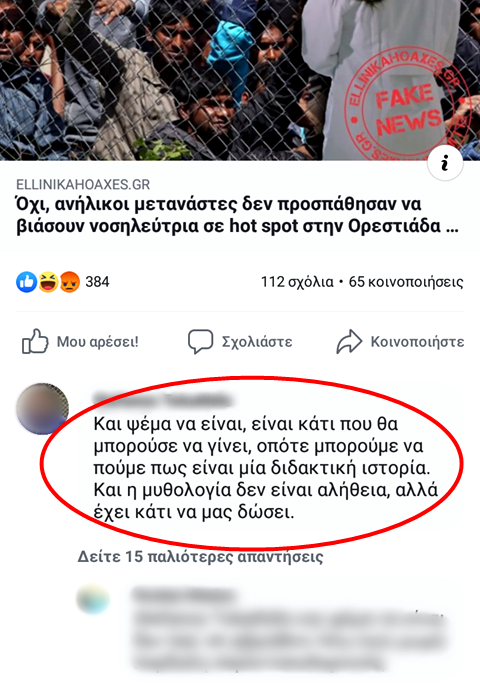Click the 'Μου αρέσει!' button label

[x=98, y=342]
